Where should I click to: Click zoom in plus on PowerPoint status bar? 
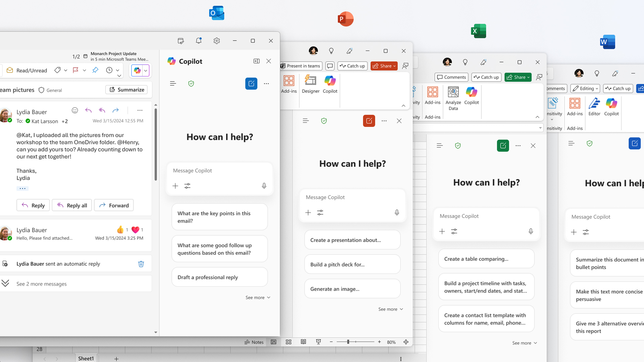379,342
